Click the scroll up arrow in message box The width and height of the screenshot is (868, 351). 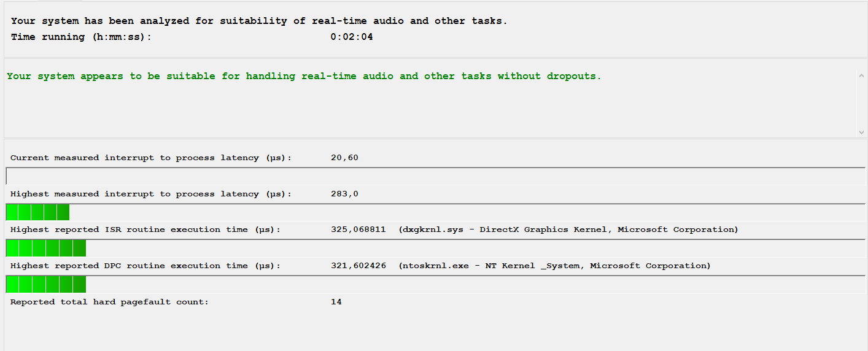[x=861, y=75]
